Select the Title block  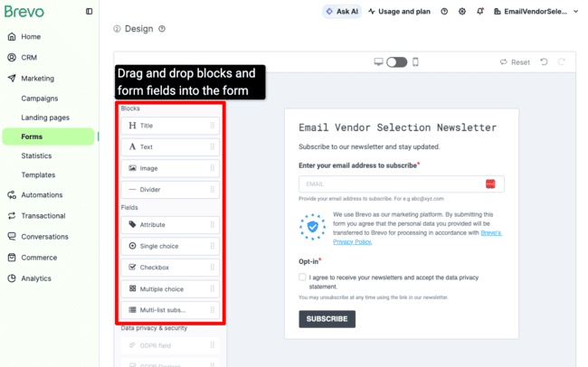(x=170, y=126)
